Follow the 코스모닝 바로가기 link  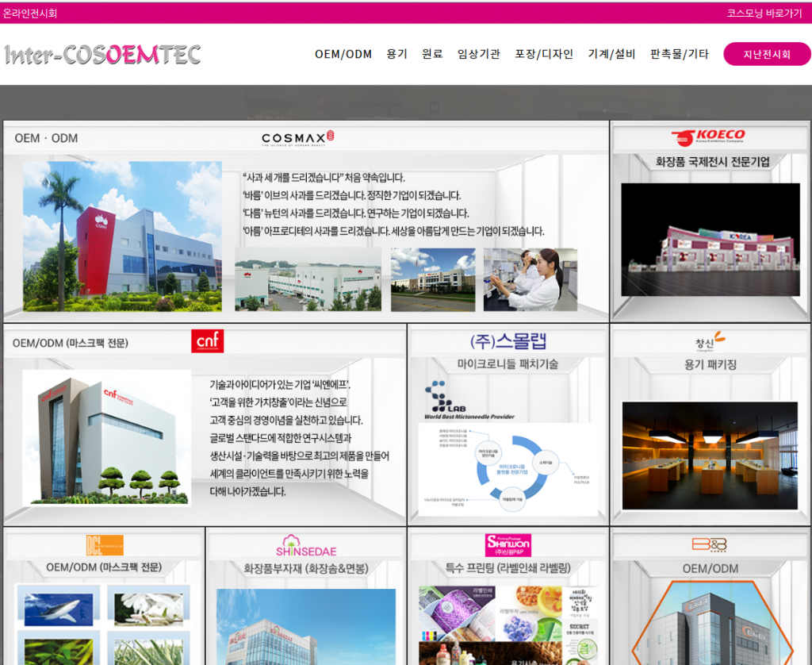[x=764, y=13]
